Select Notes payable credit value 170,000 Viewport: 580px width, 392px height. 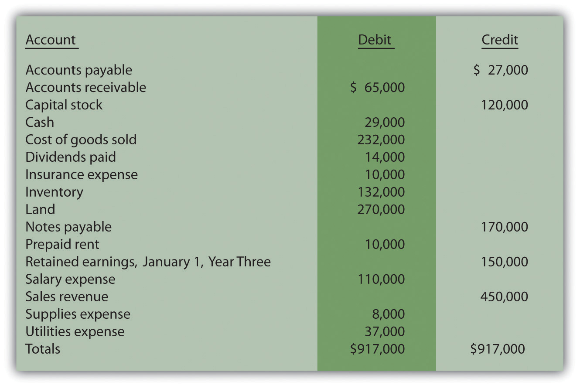click(504, 227)
